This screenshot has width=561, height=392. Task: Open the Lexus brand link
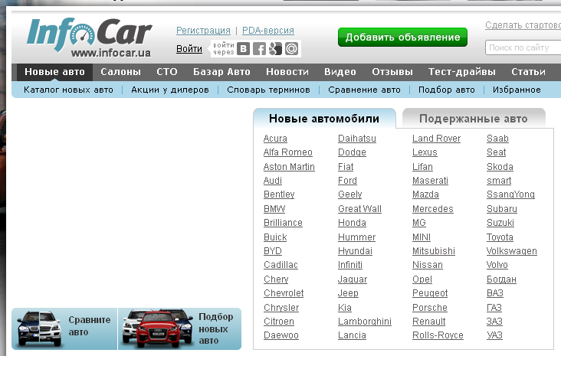[x=425, y=152]
